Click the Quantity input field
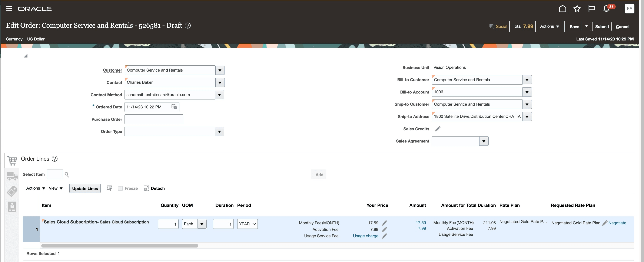The height and width of the screenshot is (262, 644). (168, 224)
